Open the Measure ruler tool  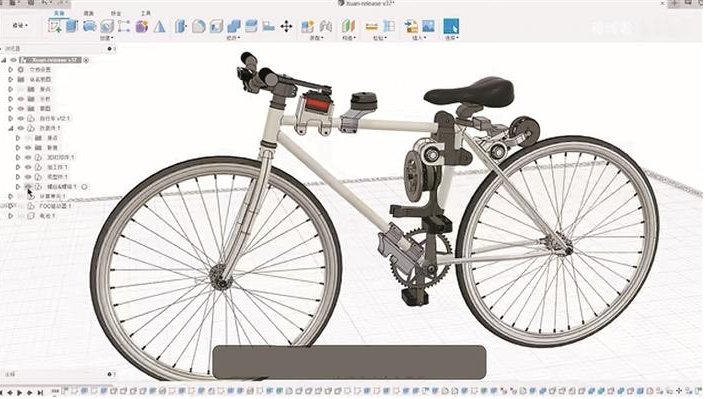point(371,27)
